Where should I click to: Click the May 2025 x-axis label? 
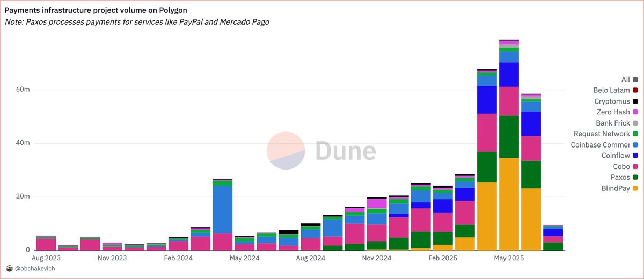pyautogui.click(x=509, y=259)
